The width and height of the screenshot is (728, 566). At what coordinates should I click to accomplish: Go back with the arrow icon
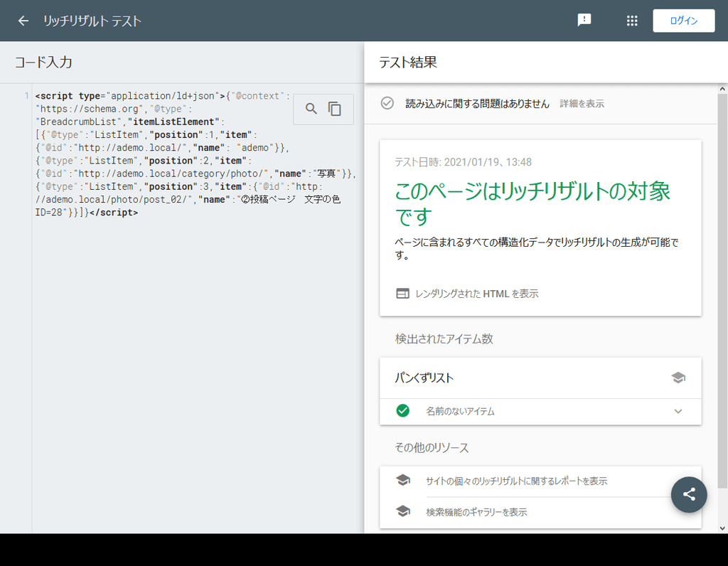coord(23,21)
